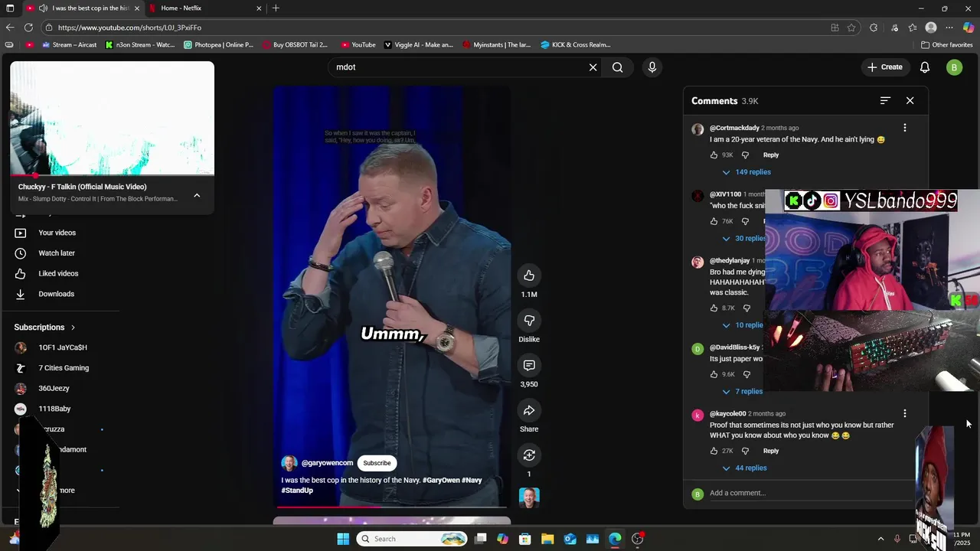Click the miniplayer video thumbnail

(112, 119)
